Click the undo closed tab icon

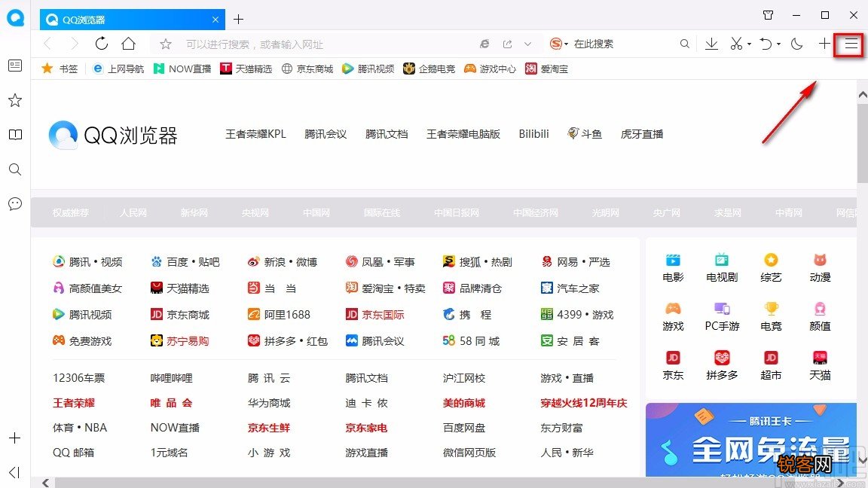(766, 44)
